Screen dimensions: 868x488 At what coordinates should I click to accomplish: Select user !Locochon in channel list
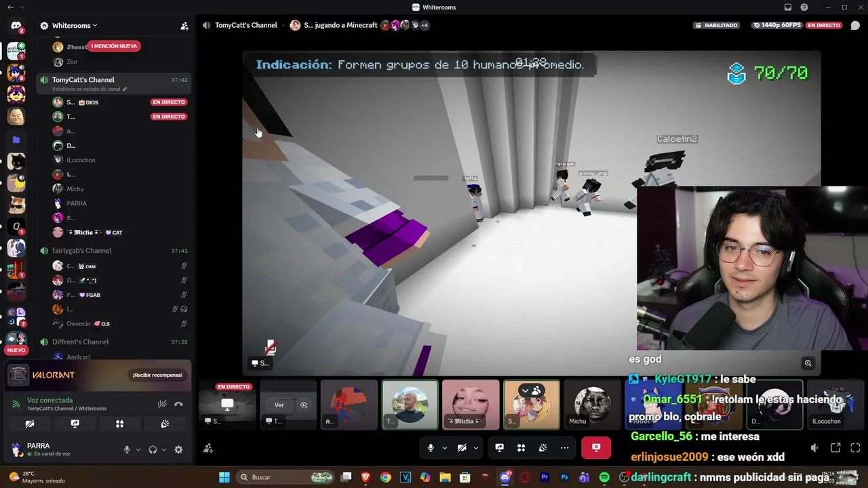(x=81, y=160)
